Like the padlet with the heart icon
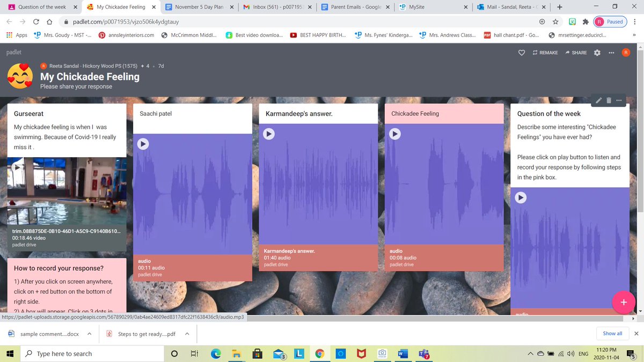 click(521, 53)
